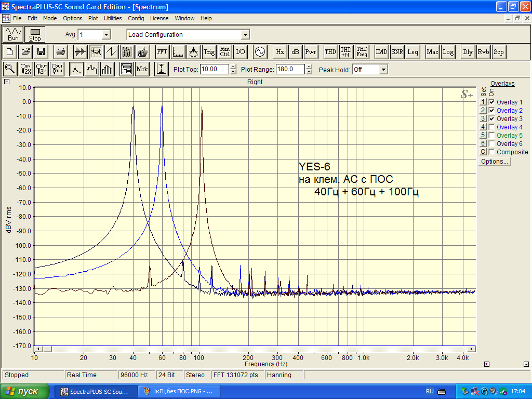Open the Log data logging utility
The image size is (532, 399).
click(x=448, y=52)
